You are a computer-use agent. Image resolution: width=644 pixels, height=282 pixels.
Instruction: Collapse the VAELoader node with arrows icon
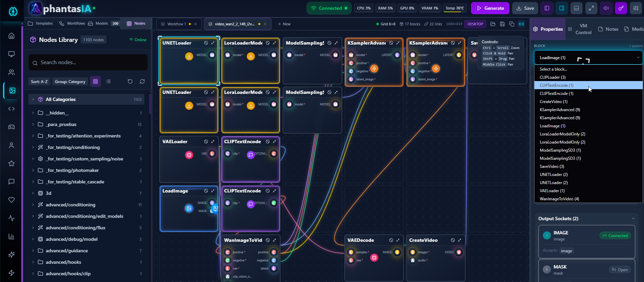(x=213, y=142)
